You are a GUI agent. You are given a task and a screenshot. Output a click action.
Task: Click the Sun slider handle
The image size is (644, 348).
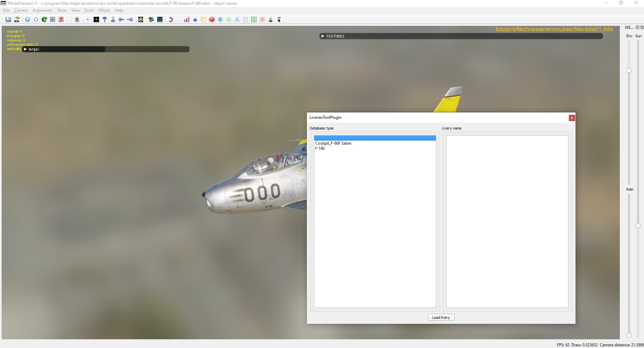tap(638, 226)
